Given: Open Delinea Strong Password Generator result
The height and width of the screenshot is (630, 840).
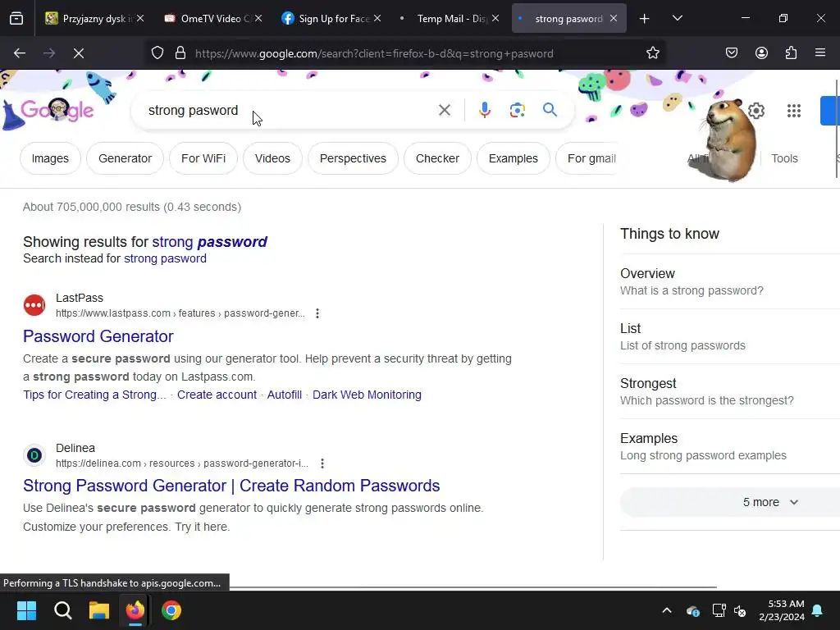Looking at the screenshot, I should click(x=231, y=486).
